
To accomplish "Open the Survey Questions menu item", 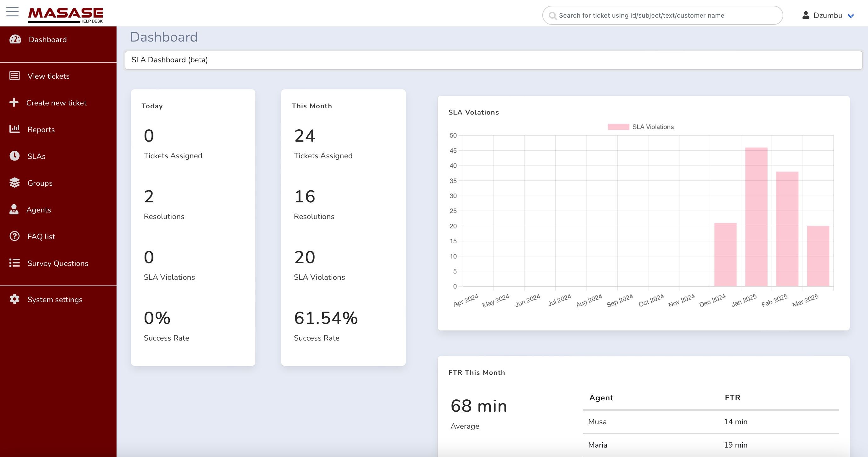I will tap(58, 263).
